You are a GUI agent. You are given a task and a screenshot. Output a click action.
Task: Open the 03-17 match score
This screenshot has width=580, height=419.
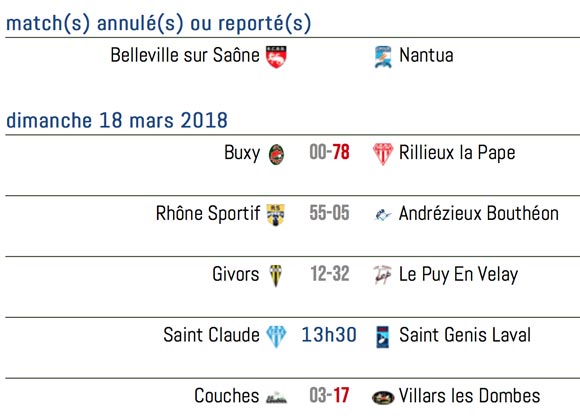tap(329, 395)
